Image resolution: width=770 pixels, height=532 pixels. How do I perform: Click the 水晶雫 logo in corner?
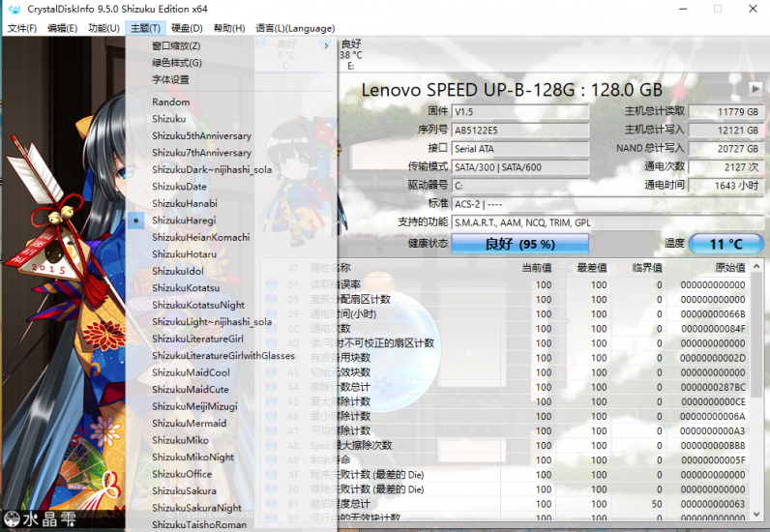41,519
